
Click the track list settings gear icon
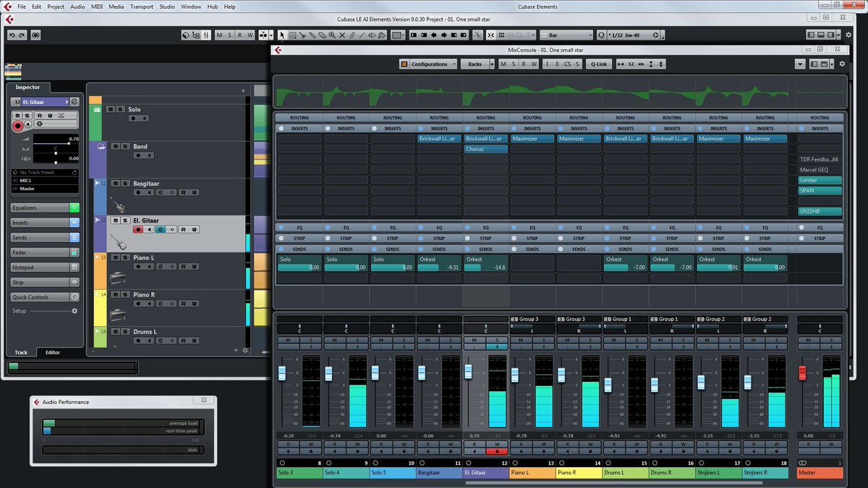[245, 351]
